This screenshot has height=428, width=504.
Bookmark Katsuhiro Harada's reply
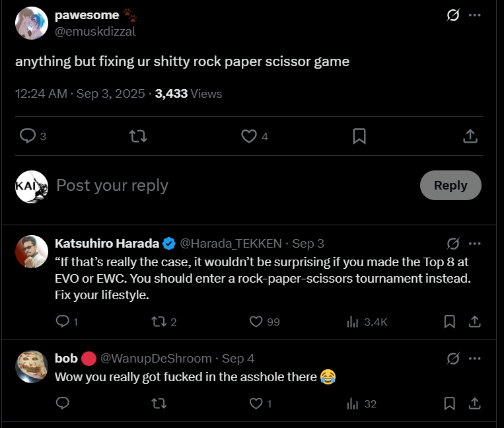tap(449, 322)
